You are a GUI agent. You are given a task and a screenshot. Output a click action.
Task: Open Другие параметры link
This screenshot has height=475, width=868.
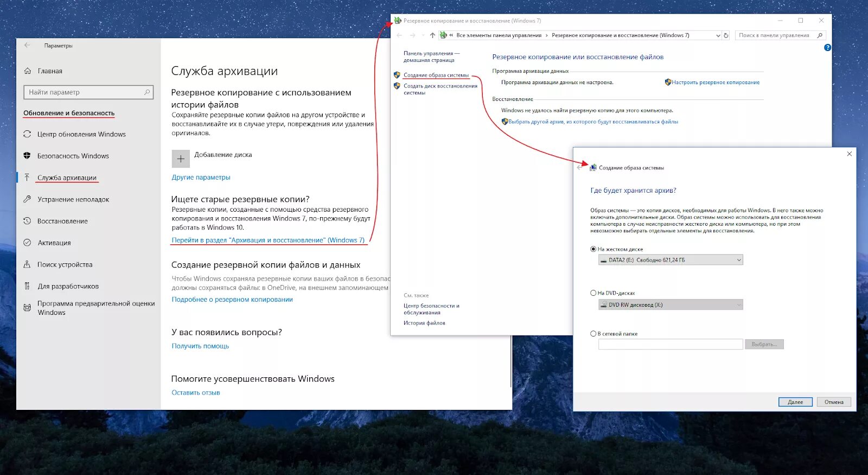(x=201, y=178)
